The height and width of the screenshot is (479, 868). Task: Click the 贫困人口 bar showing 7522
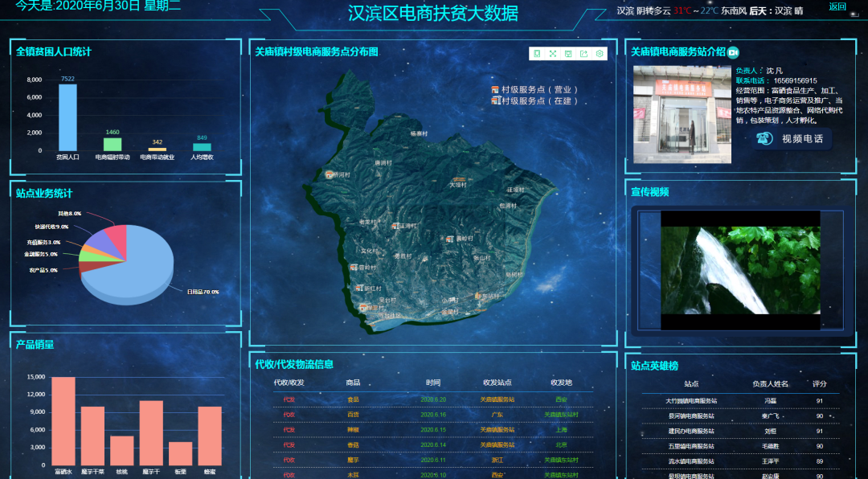click(68, 117)
